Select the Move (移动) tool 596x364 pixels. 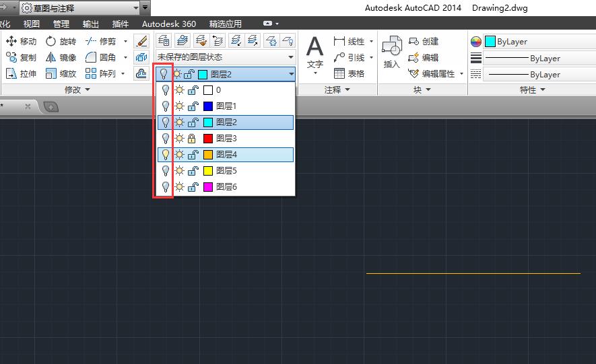pyautogui.click(x=21, y=41)
